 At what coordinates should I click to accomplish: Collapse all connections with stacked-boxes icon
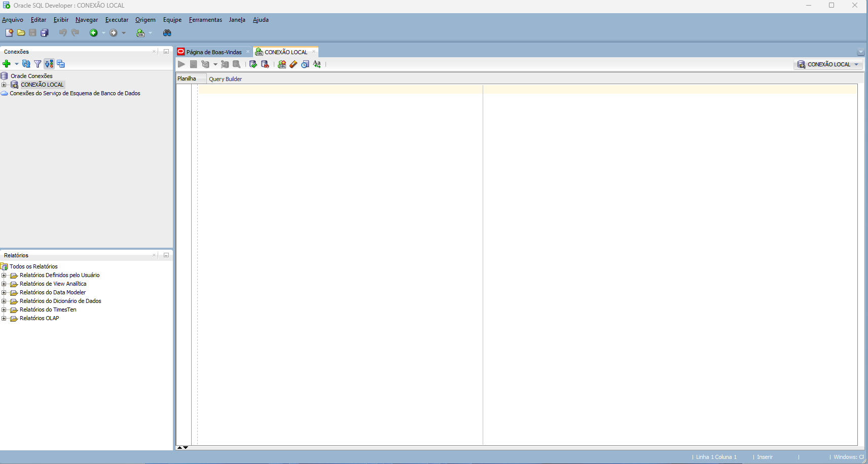(61, 64)
